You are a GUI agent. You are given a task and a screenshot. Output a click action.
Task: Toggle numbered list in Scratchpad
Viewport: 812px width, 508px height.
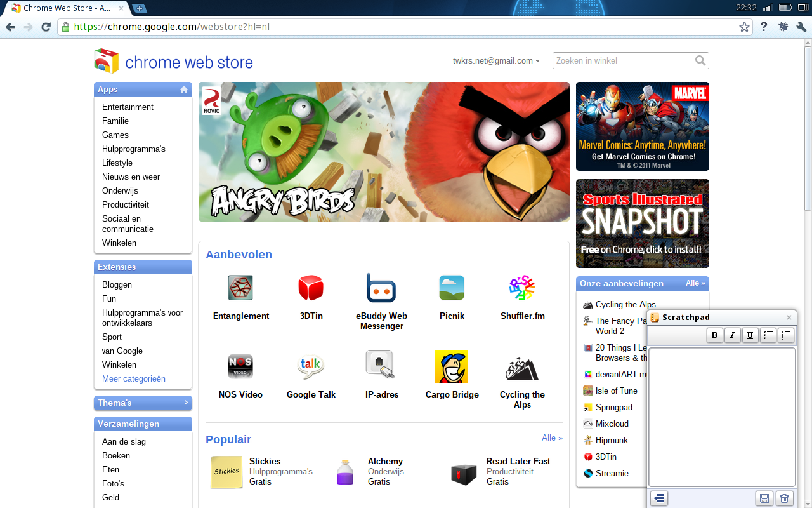click(x=786, y=335)
